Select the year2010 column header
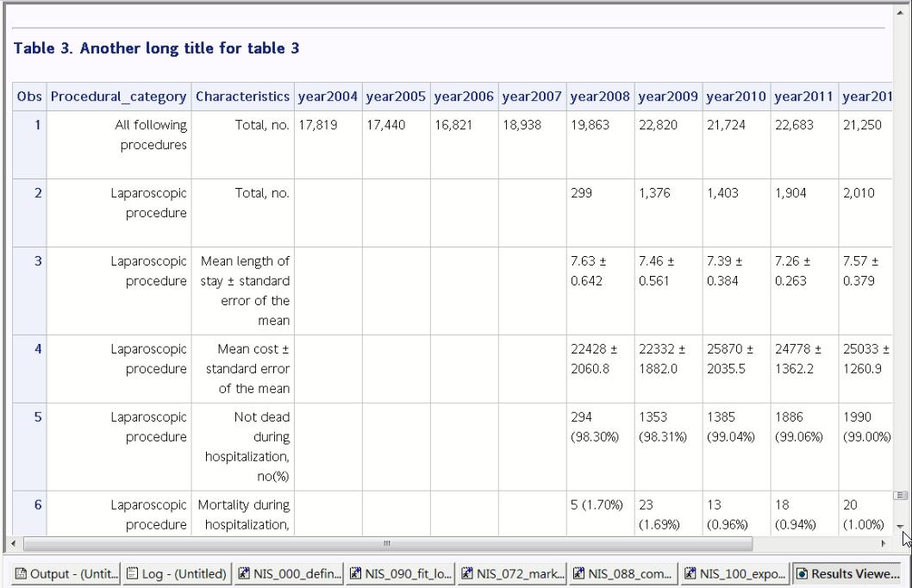912x588 pixels. [x=736, y=97]
